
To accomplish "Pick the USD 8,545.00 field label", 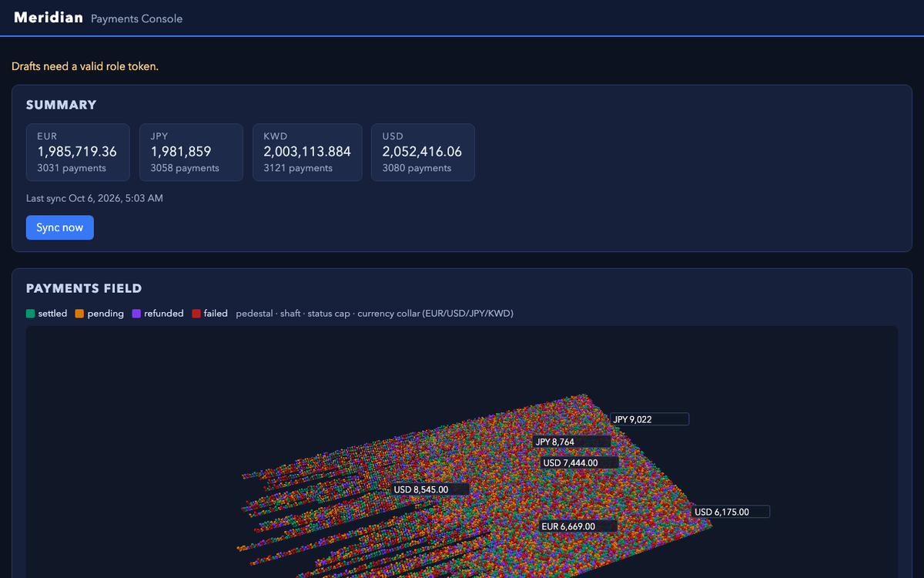I will pos(430,489).
